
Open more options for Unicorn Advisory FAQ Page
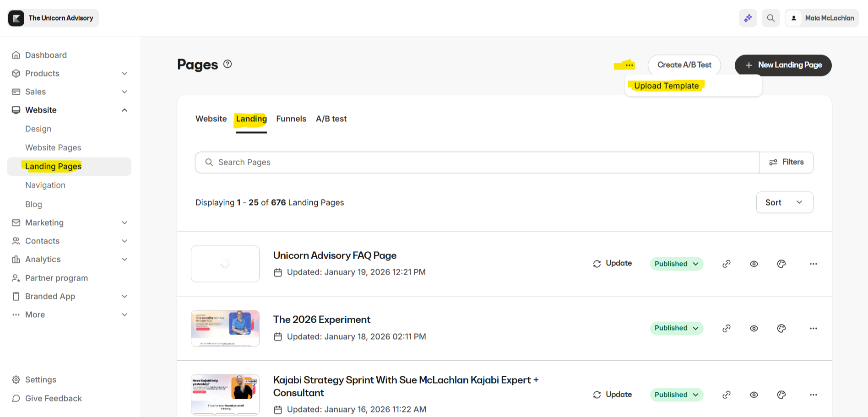click(x=813, y=264)
